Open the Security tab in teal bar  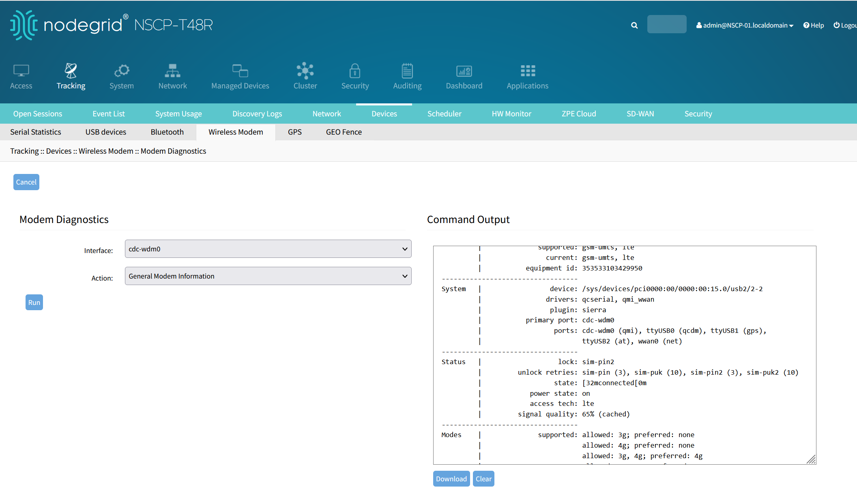click(698, 114)
